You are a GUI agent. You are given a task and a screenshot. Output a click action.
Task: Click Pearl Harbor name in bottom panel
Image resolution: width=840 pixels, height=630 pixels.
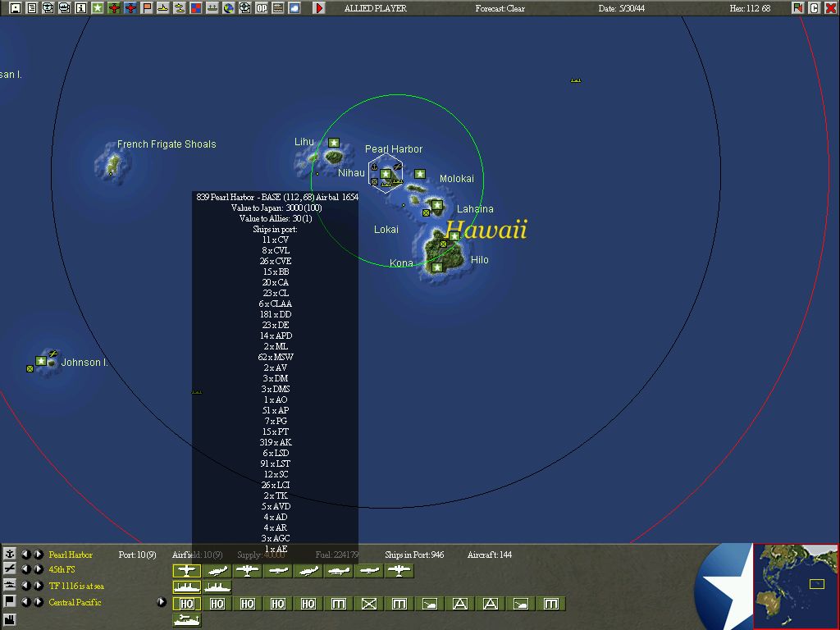[71, 555]
